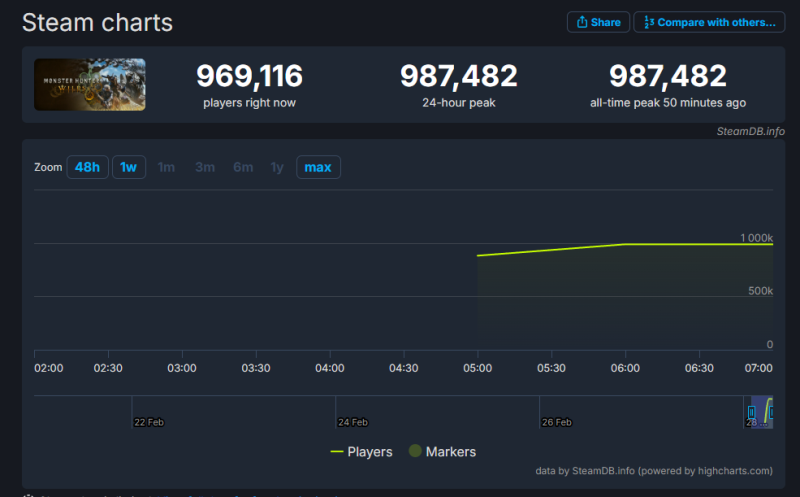Toggle the Players series in legend

tap(369, 452)
